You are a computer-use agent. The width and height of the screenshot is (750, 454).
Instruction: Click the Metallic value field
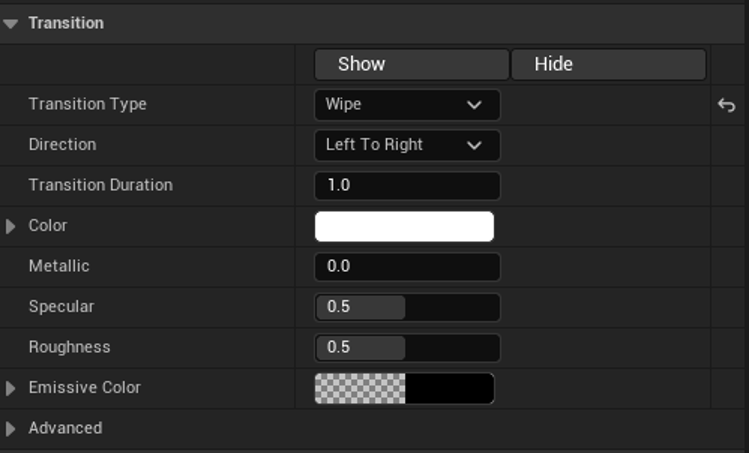(406, 267)
